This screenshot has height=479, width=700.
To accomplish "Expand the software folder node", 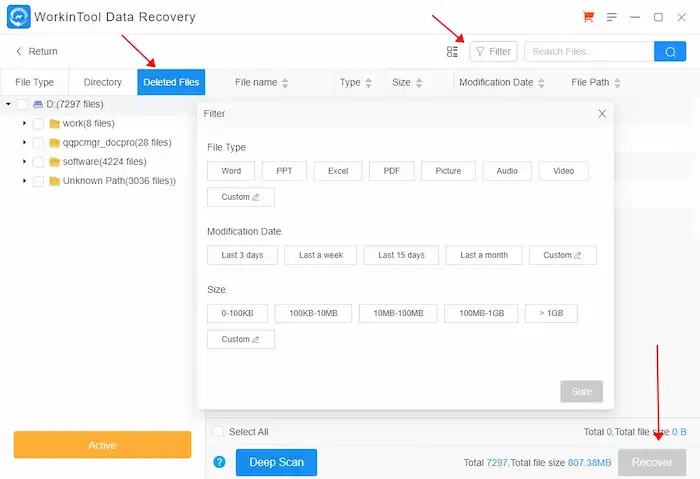I will tap(25, 162).
